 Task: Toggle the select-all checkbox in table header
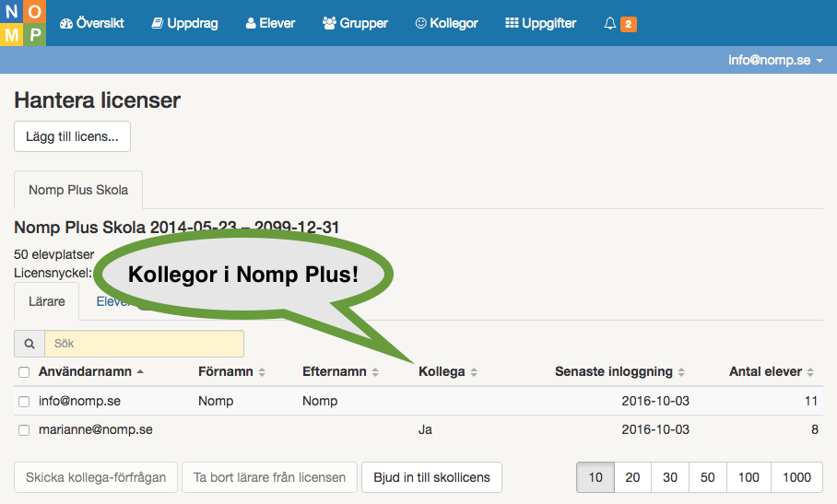click(24, 372)
